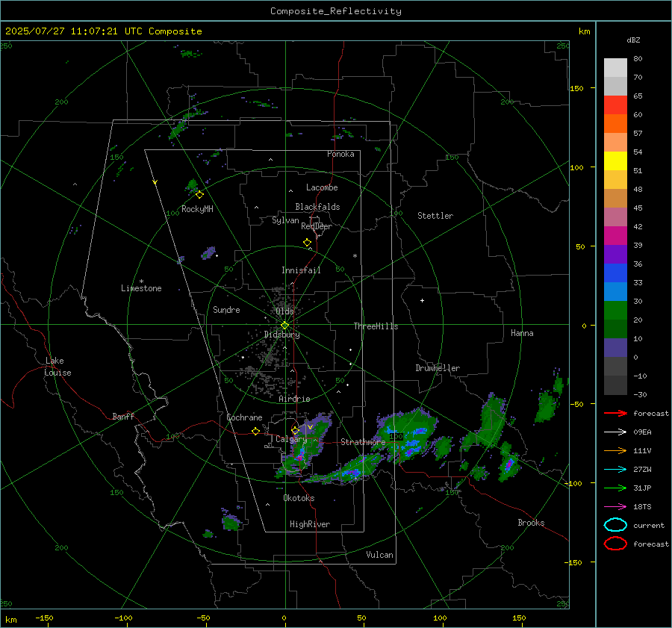Click the red forecast arrow in the legend
Image resolution: width=672 pixels, height=628 pixels.
pyautogui.click(x=615, y=413)
